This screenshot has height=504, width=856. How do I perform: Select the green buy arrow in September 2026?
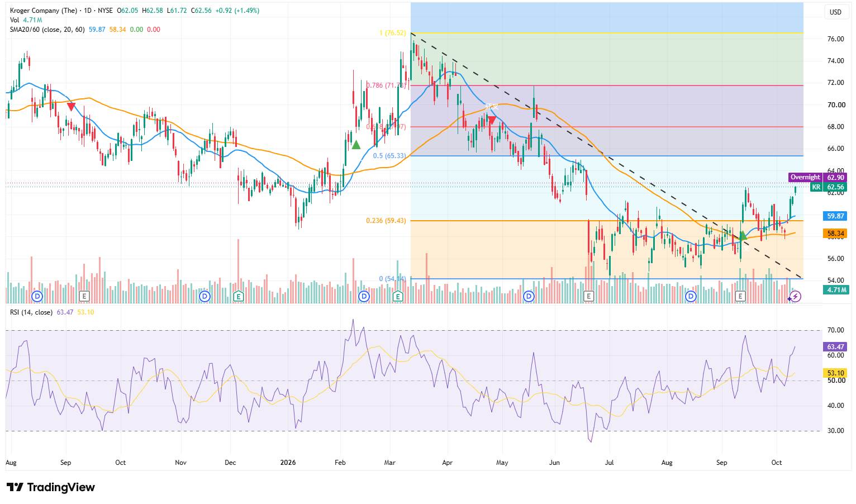click(x=743, y=237)
